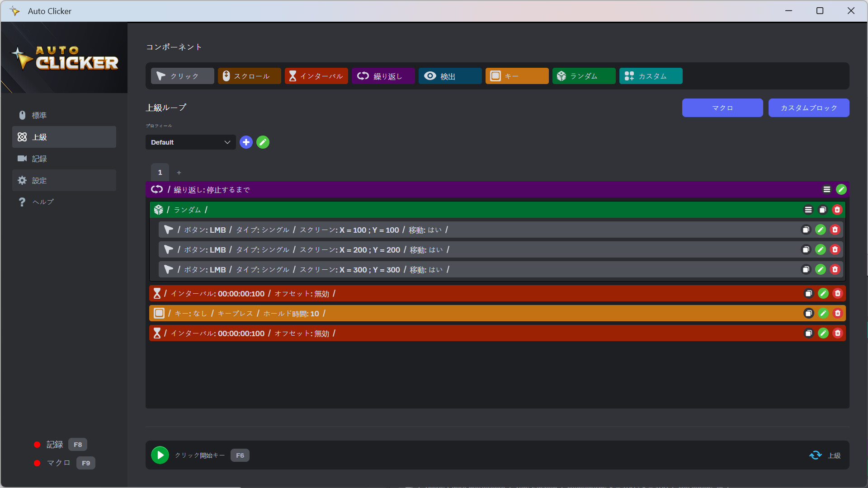Open the 繰り返し block hamburger menu
The width and height of the screenshot is (868, 488).
(827, 190)
